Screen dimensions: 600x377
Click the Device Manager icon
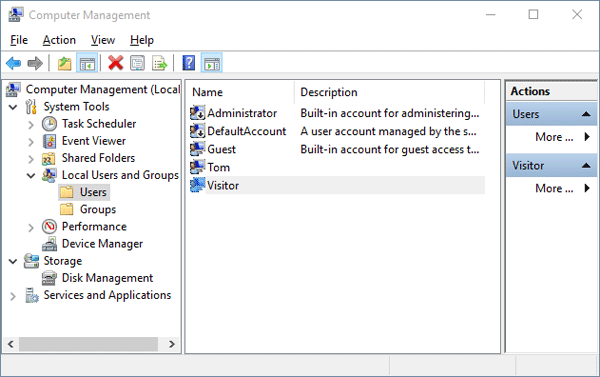tap(49, 244)
